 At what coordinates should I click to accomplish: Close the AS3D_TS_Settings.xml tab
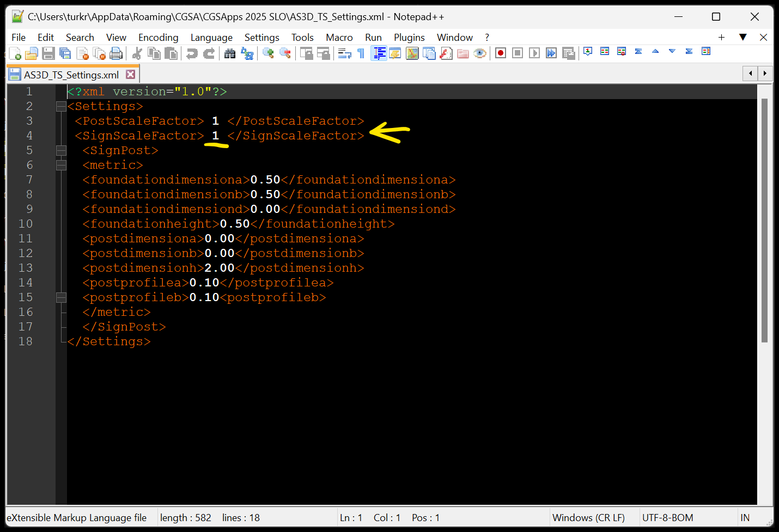[x=130, y=74]
